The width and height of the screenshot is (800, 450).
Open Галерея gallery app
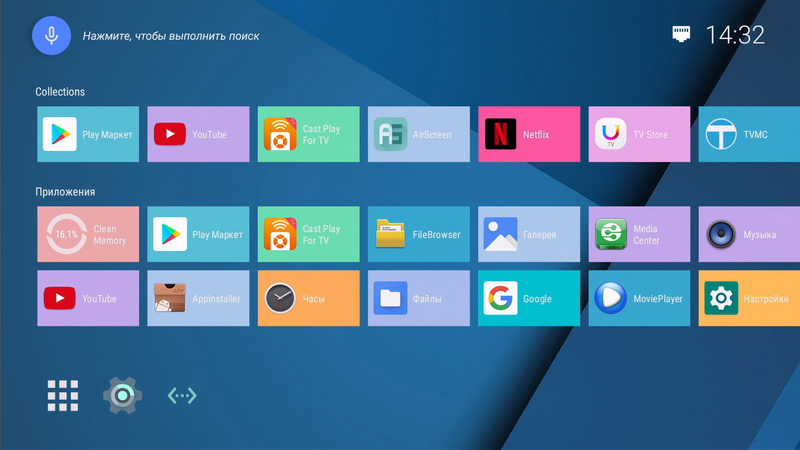click(x=529, y=235)
